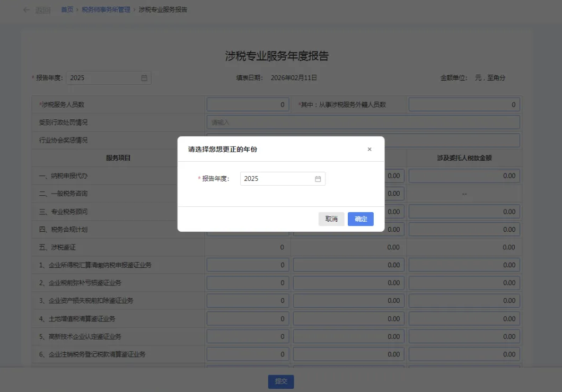The width and height of the screenshot is (562, 392).
Task: Click the count field for 土地增值税清算鉴证业务
Action: 248,318
